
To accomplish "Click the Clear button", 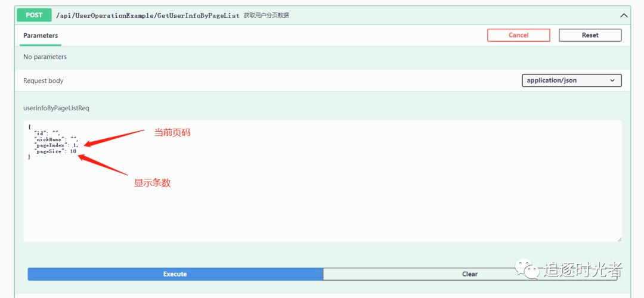I will 469,274.
